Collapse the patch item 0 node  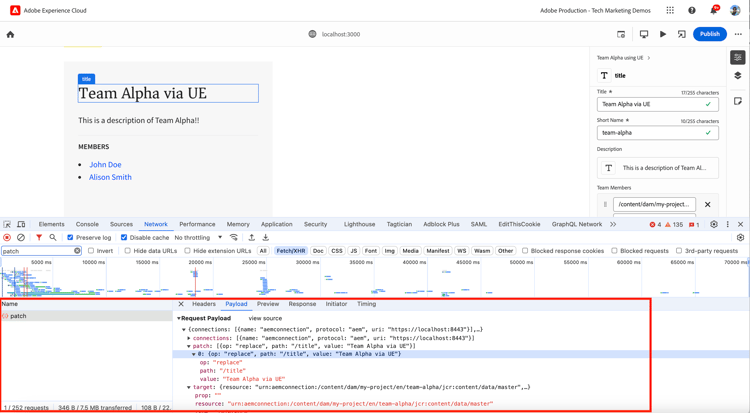tap(194, 354)
